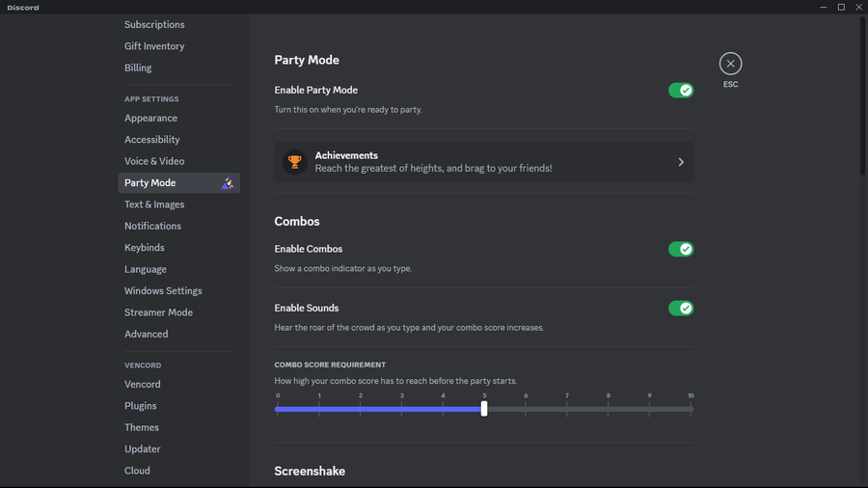Click the Discord logo in title bar
Screen dimensions: 868x488
coord(23,7)
